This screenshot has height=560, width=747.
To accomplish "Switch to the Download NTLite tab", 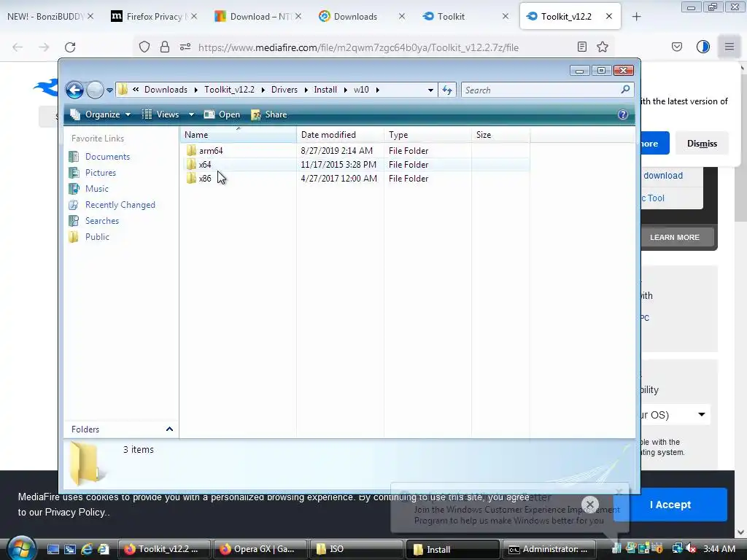I will coord(258,16).
